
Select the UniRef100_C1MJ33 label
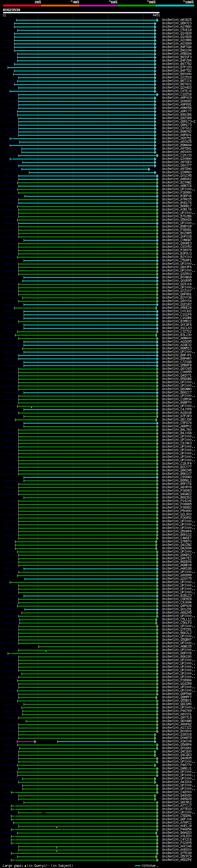point(176,155)
